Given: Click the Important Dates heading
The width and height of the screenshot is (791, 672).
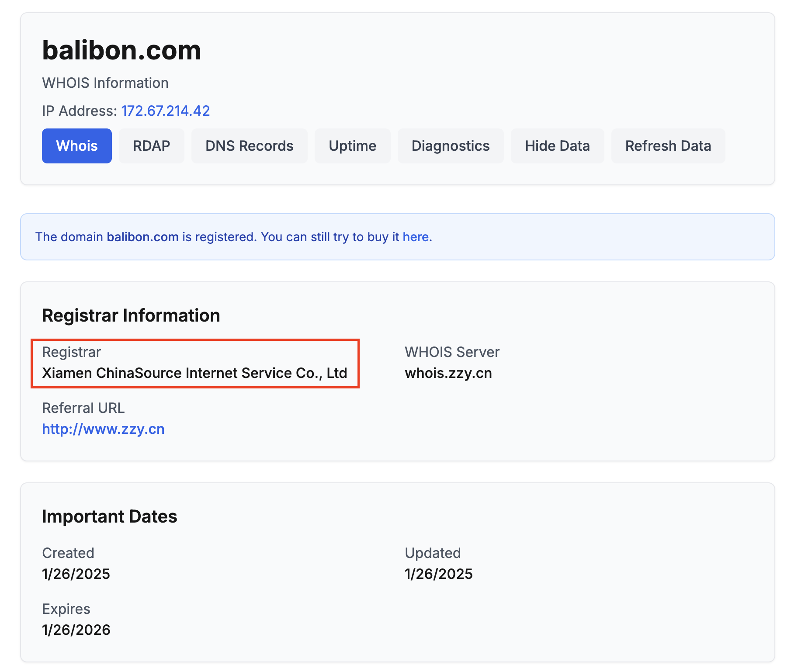Looking at the screenshot, I should (x=109, y=516).
